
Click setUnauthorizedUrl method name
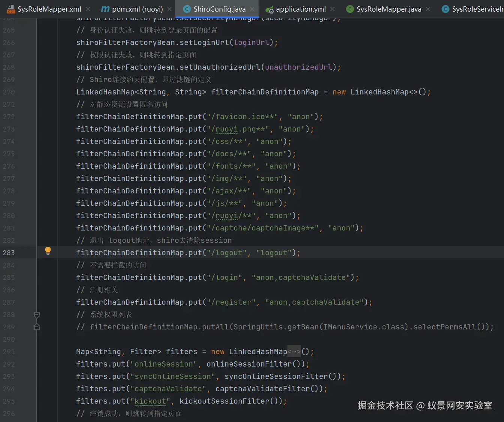220,67
